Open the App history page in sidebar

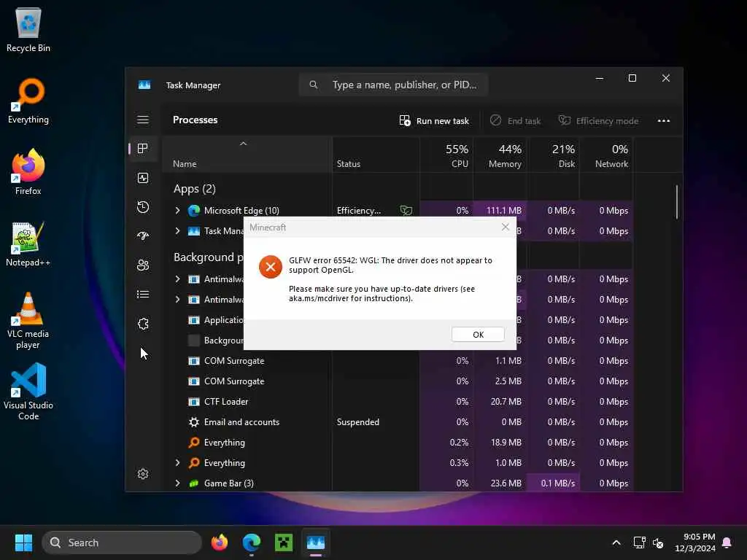point(143,207)
